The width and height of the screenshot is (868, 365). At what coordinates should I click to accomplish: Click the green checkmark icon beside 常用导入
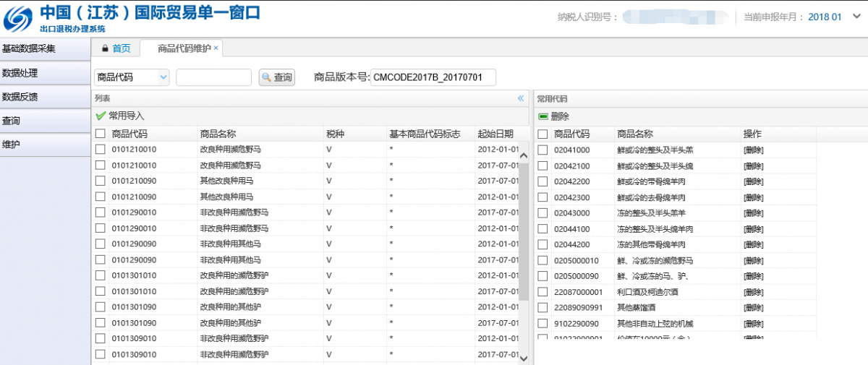point(101,116)
